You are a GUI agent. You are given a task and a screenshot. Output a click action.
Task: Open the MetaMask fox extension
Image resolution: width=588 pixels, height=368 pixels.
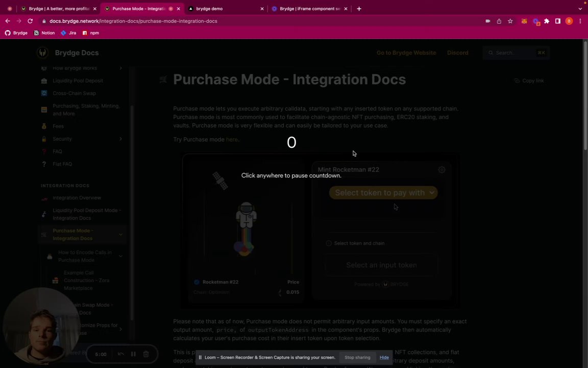[x=524, y=21]
